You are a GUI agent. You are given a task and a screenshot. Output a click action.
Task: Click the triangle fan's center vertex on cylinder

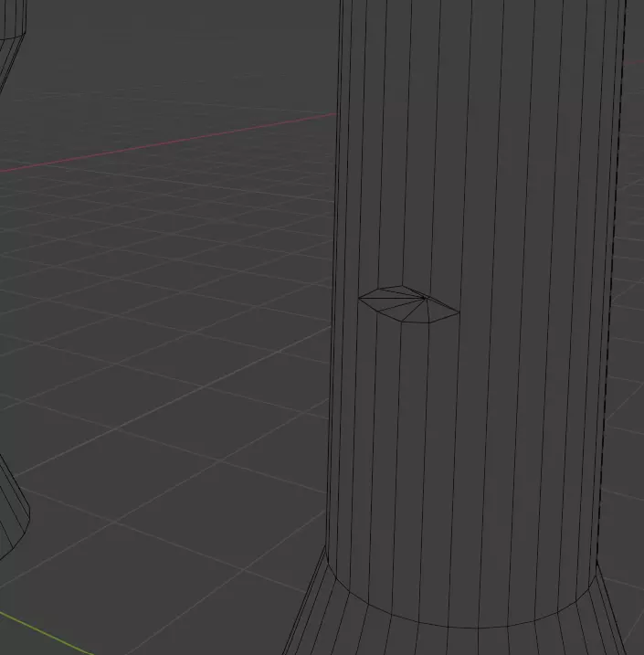click(425, 298)
